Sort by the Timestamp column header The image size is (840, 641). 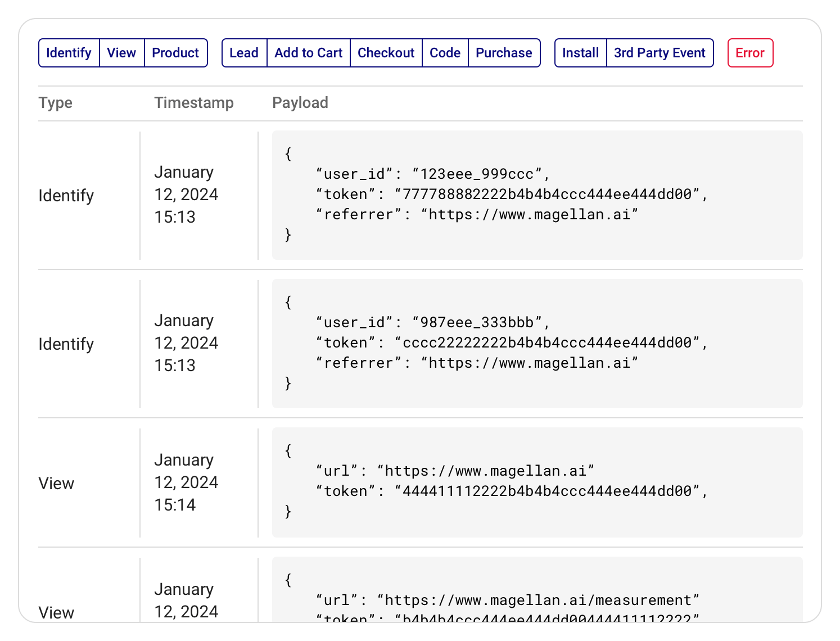pos(193,103)
